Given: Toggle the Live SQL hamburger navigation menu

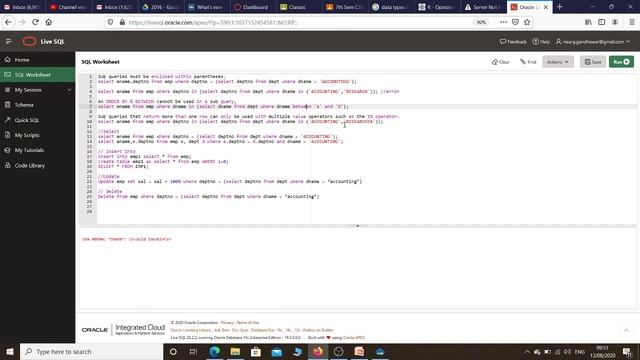Looking at the screenshot, I should pyautogui.click(x=9, y=41).
